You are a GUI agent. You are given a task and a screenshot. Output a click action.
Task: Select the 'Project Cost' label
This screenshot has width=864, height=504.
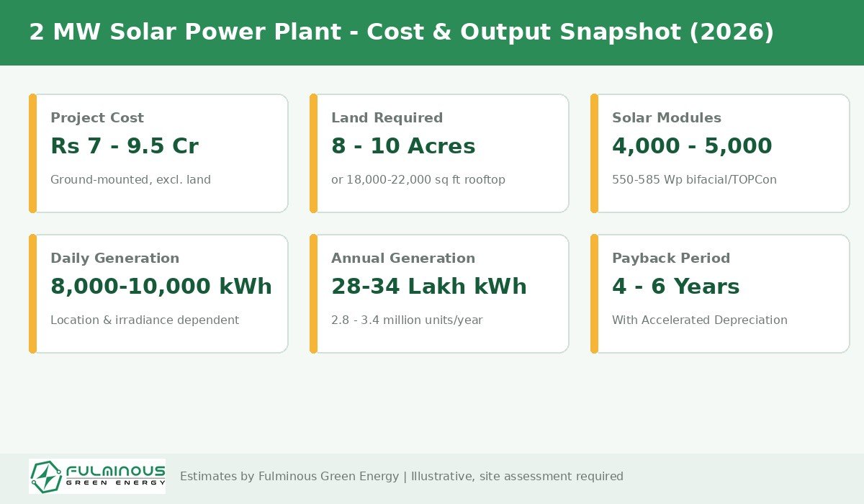point(97,118)
